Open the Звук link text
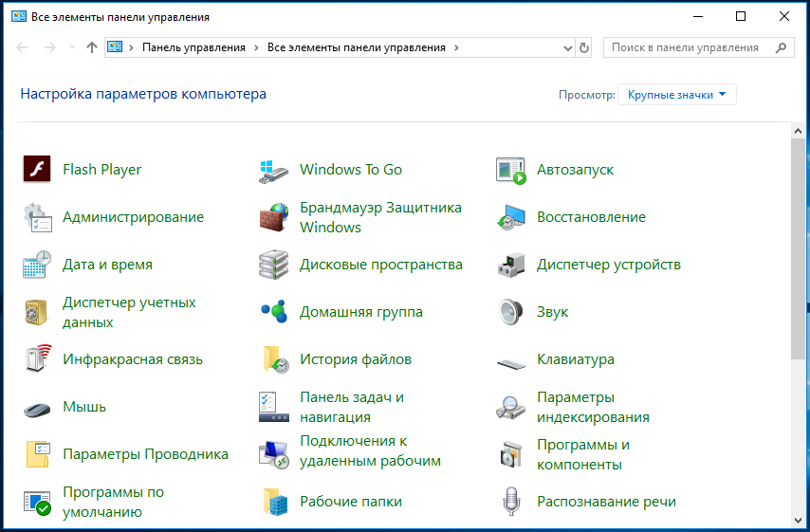The image size is (810, 532). click(552, 312)
